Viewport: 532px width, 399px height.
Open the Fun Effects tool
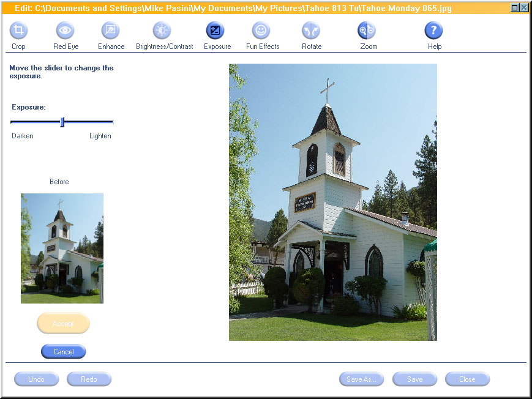[261, 31]
